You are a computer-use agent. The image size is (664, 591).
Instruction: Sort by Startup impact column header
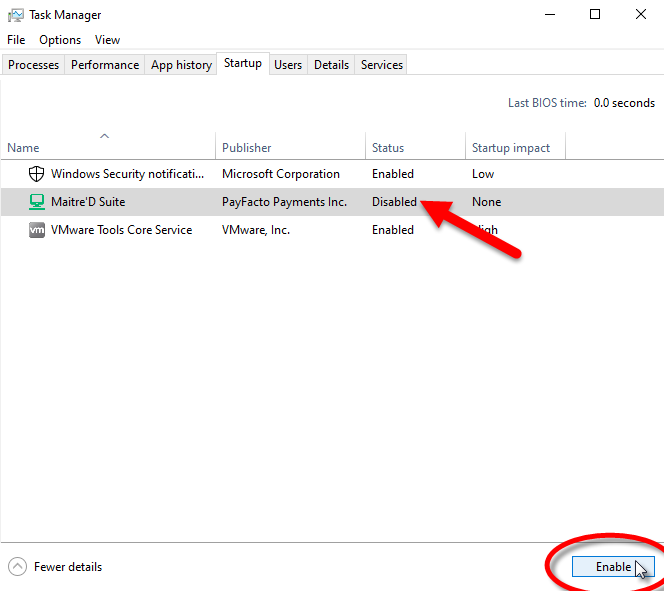511,148
